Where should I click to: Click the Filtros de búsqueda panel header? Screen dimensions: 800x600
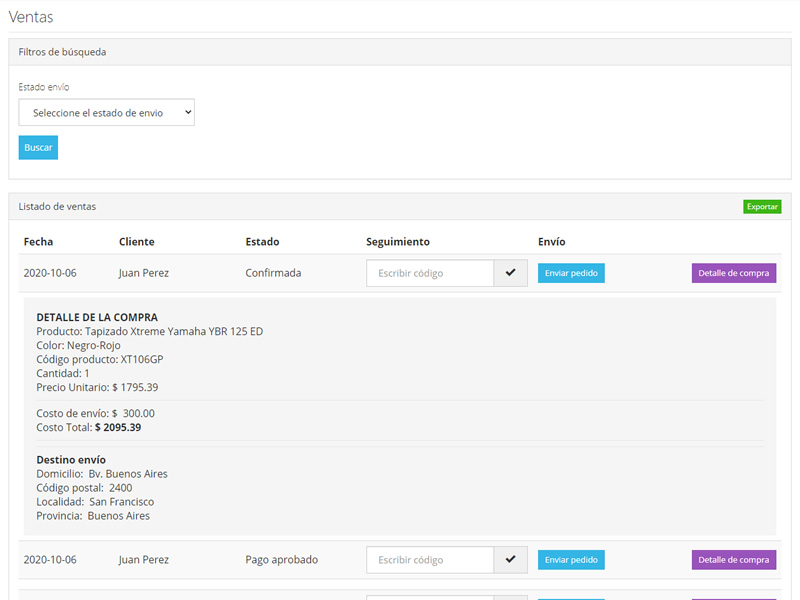(x=62, y=52)
